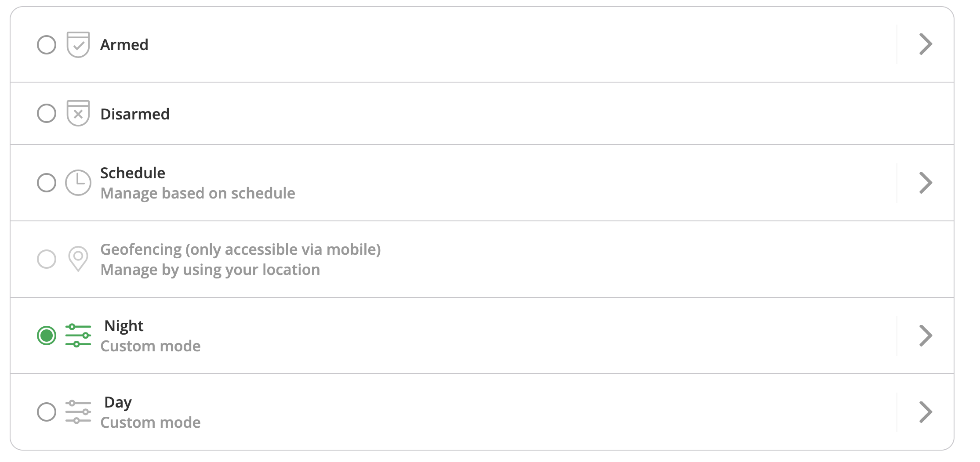Click the Schedule clock icon
980x462 pixels.
78,182
